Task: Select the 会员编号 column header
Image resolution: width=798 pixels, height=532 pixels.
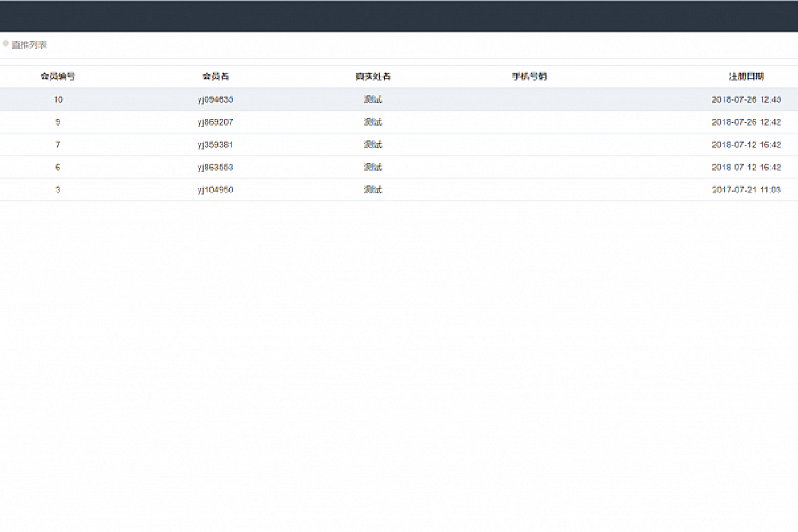Action: [58, 76]
